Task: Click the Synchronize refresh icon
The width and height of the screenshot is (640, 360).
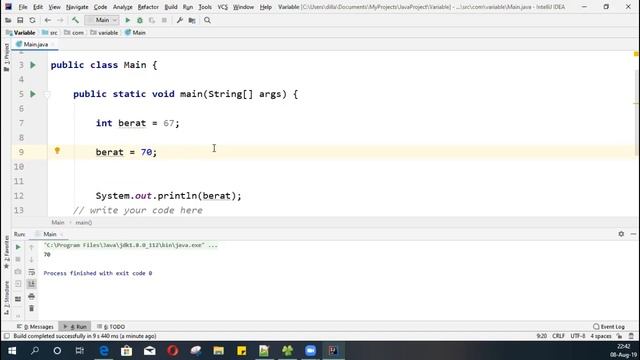Action: [x=32, y=20]
